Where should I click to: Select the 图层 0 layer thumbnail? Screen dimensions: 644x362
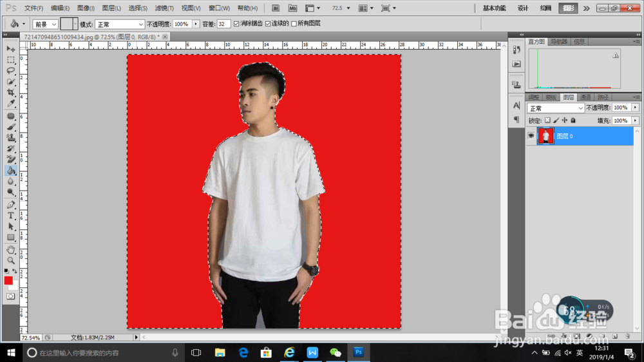coord(546,136)
